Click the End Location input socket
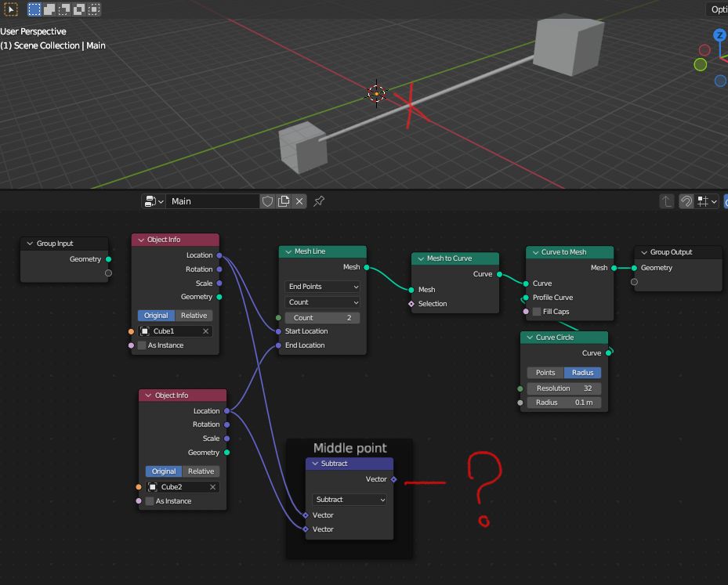The image size is (728, 585). point(278,345)
